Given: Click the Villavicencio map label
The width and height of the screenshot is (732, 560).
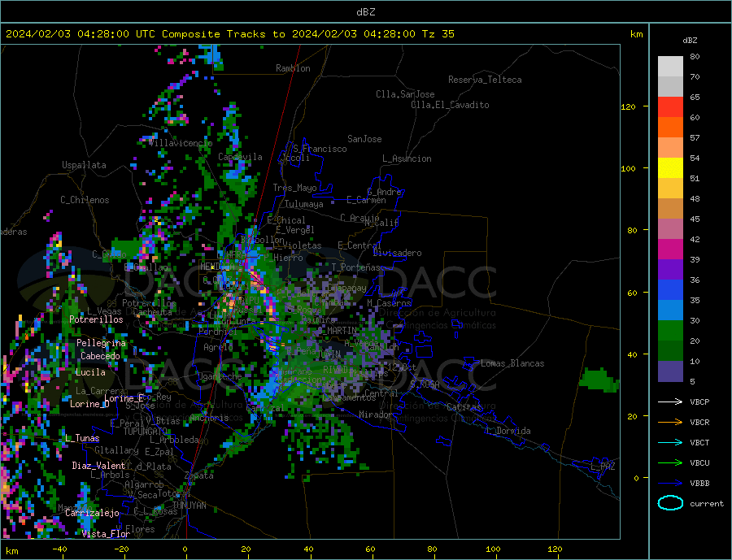Looking at the screenshot, I should pyautogui.click(x=181, y=143).
